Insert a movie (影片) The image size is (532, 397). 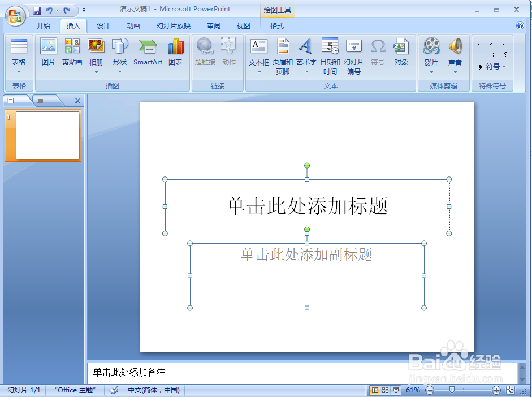click(x=431, y=56)
